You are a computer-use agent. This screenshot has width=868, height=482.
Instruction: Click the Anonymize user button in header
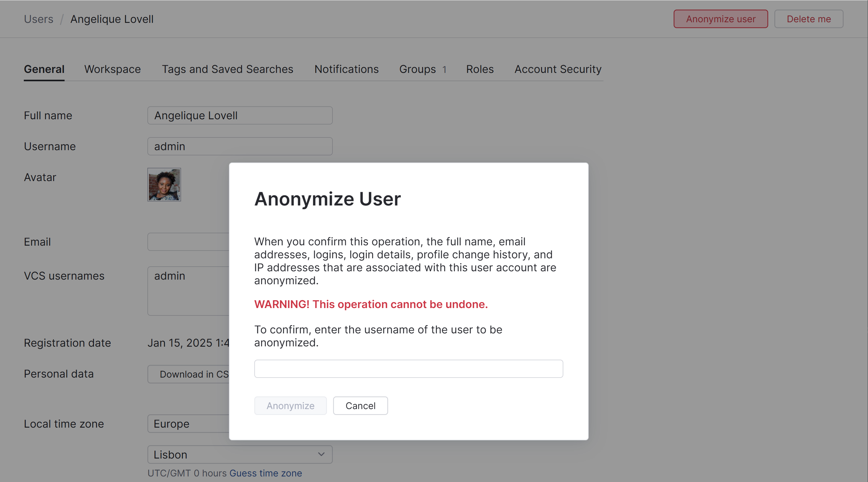pos(720,19)
